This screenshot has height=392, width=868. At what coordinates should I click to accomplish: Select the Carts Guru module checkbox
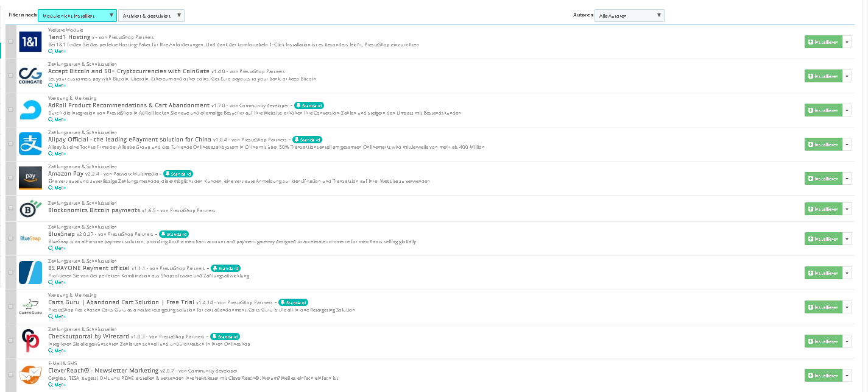(10, 307)
